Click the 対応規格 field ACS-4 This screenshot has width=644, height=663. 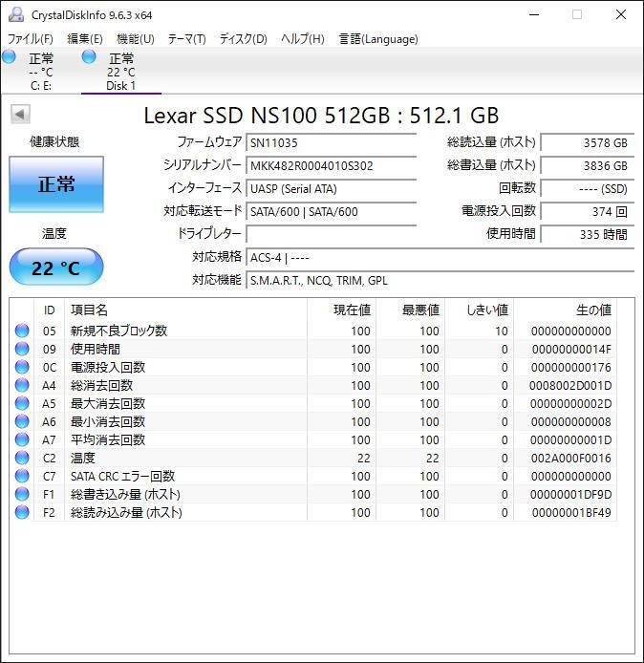pos(440,257)
